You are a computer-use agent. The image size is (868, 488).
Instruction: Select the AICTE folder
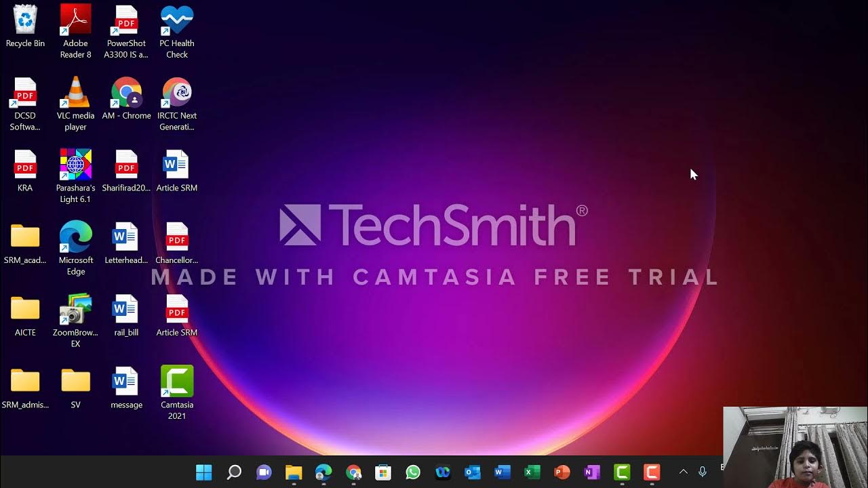pos(25,316)
